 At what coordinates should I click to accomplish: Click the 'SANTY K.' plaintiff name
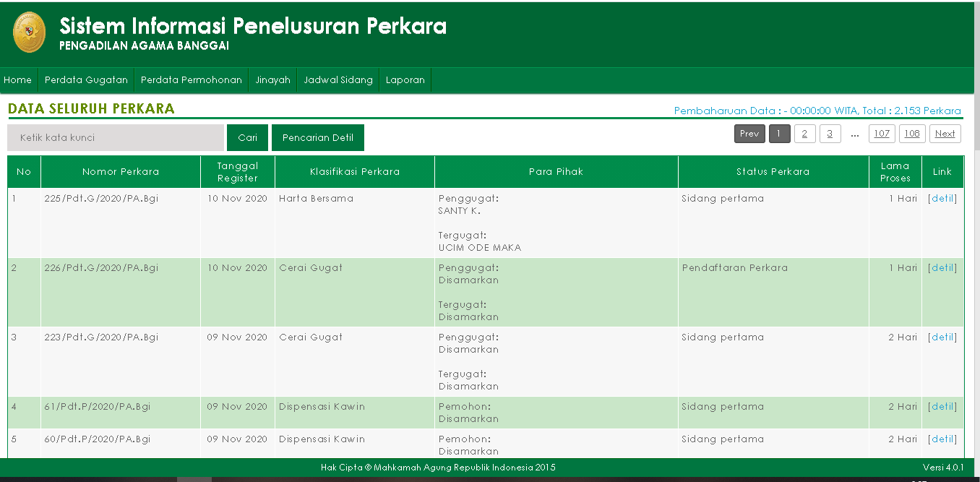coord(459,210)
